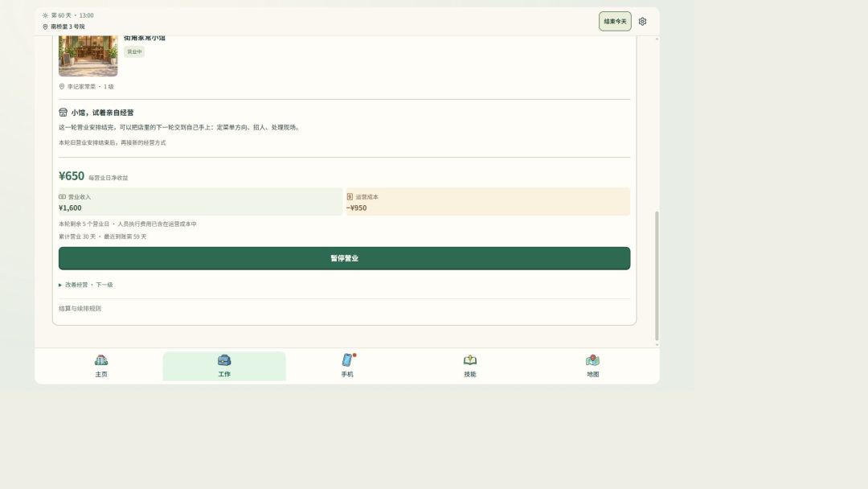The image size is (868, 489).
Task: Open the settings gear icon
Action: tap(642, 22)
